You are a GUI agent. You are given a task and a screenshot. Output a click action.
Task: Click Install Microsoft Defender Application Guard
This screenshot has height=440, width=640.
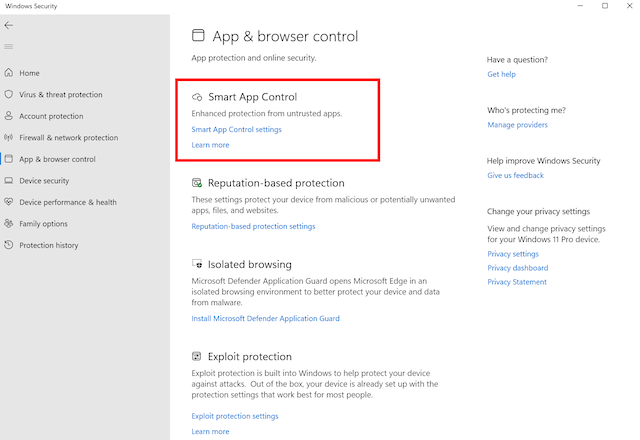click(x=265, y=319)
